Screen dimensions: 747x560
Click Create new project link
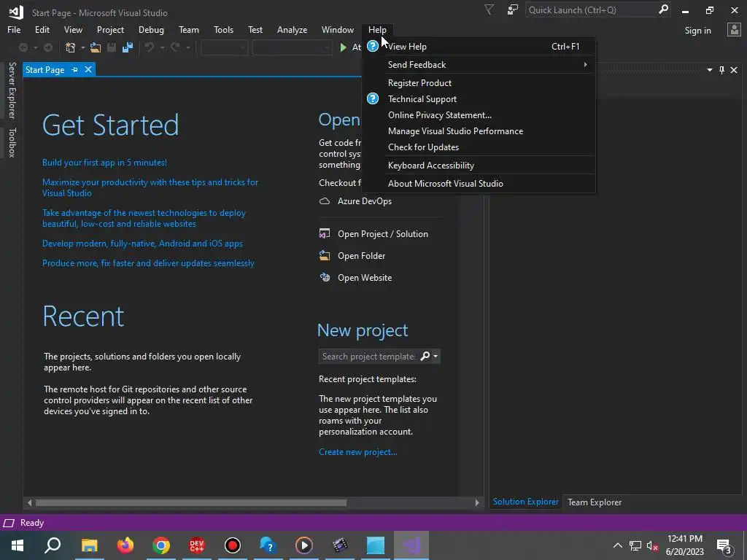click(x=357, y=452)
